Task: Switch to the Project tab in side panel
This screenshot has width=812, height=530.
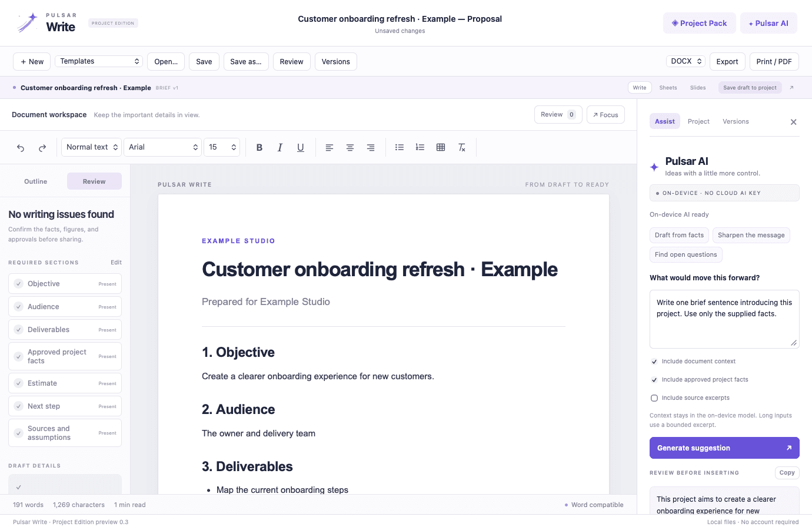Action: [x=698, y=121]
